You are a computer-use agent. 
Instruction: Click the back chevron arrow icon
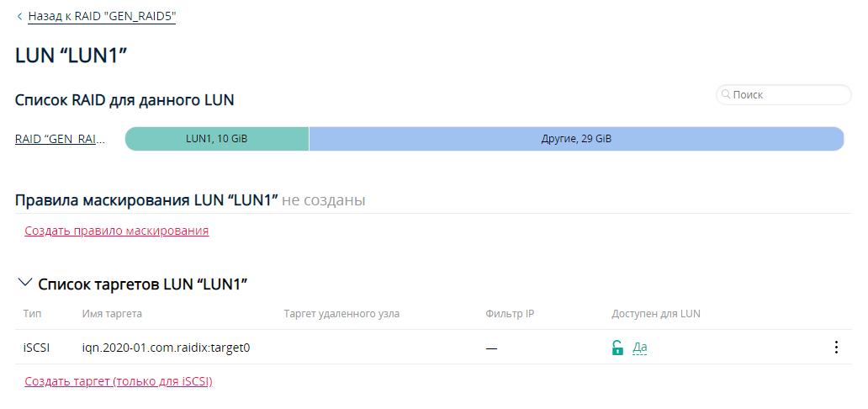19,16
